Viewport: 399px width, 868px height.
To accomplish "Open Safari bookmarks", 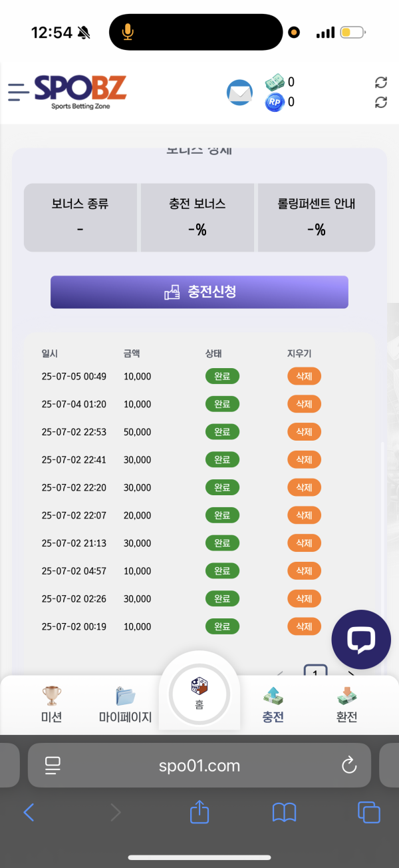I will click(x=284, y=812).
